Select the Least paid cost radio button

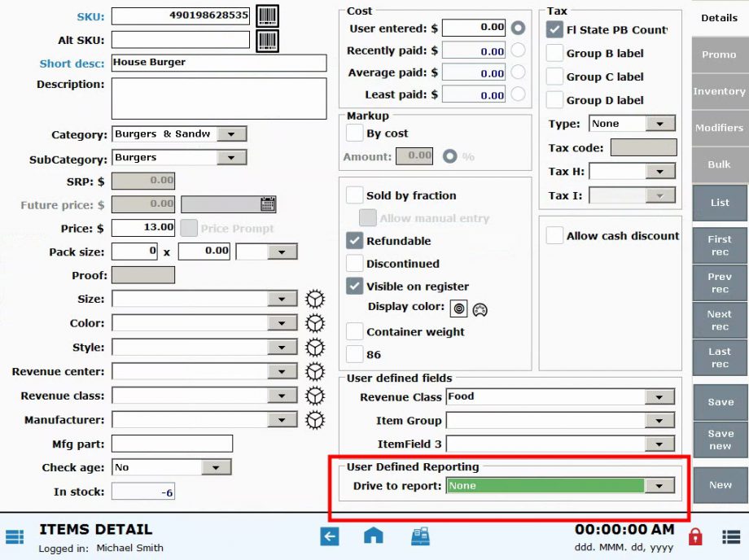[x=518, y=94]
